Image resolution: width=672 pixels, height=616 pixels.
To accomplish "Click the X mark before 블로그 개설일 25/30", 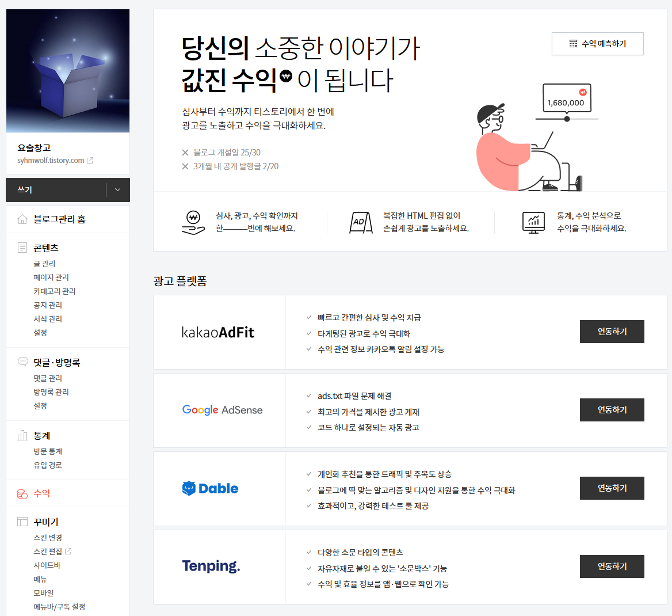I will click(x=185, y=153).
